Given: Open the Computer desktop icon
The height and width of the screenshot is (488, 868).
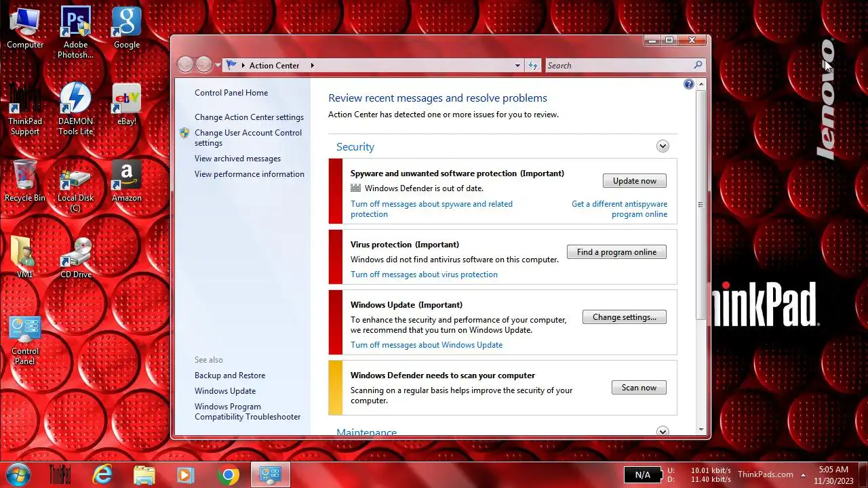Looking at the screenshot, I should pos(25,28).
